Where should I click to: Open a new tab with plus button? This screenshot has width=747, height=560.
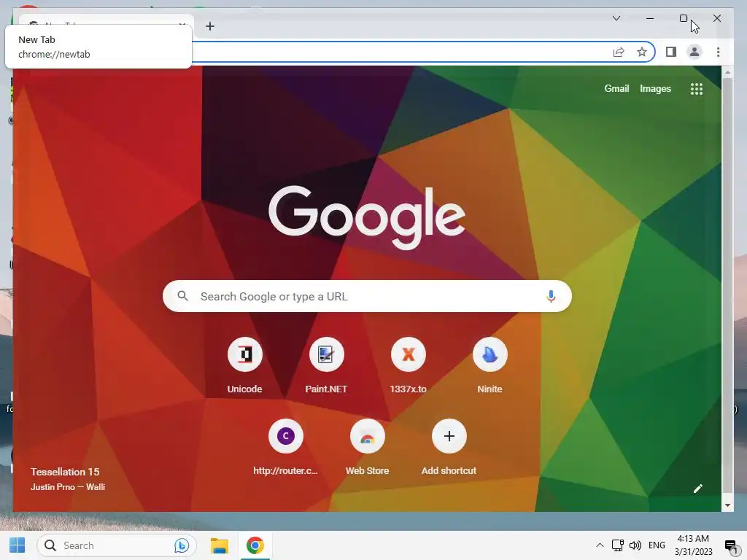pyautogui.click(x=210, y=26)
